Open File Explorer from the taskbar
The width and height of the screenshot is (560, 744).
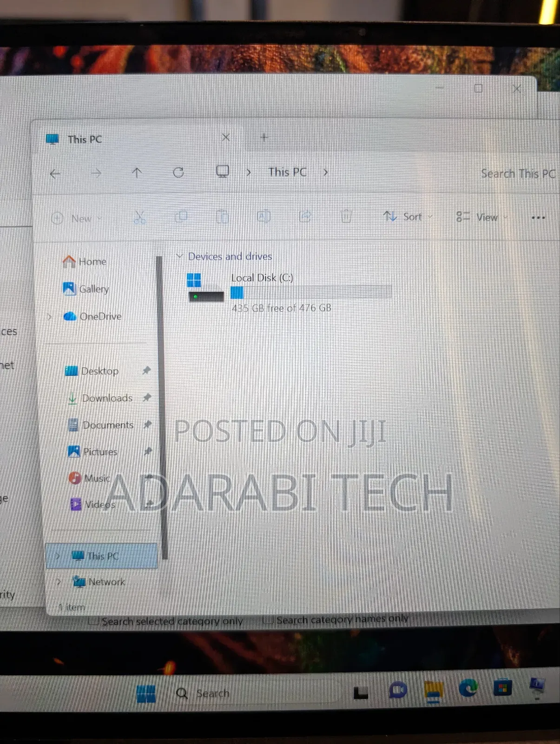click(x=433, y=691)
